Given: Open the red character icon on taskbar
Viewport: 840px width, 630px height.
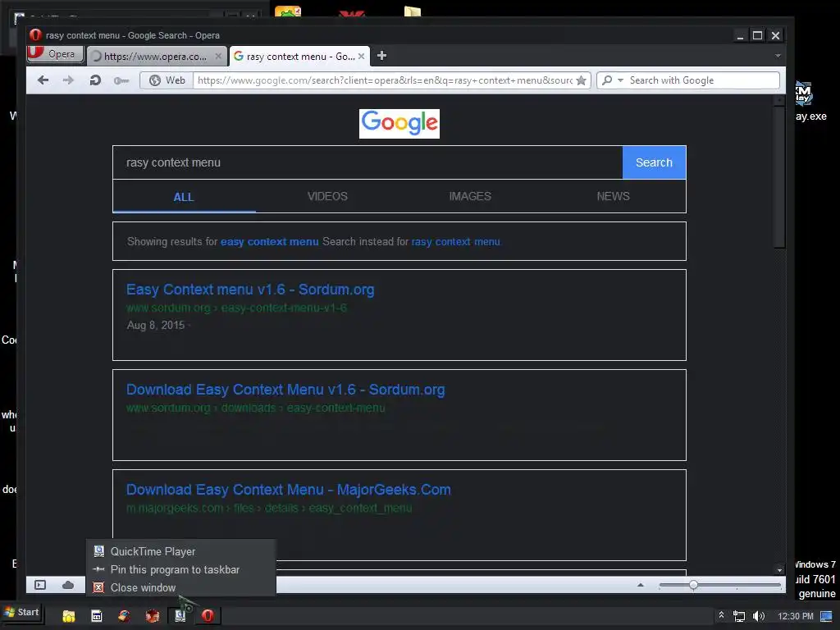Looking at the screenshot, I should point(152,615).
